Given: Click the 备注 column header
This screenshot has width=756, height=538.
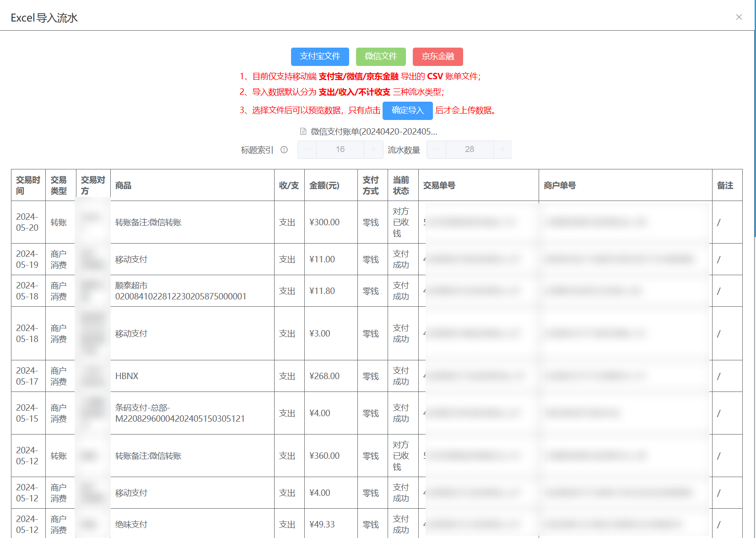Looking at the screenshot, I should (727, 185).
